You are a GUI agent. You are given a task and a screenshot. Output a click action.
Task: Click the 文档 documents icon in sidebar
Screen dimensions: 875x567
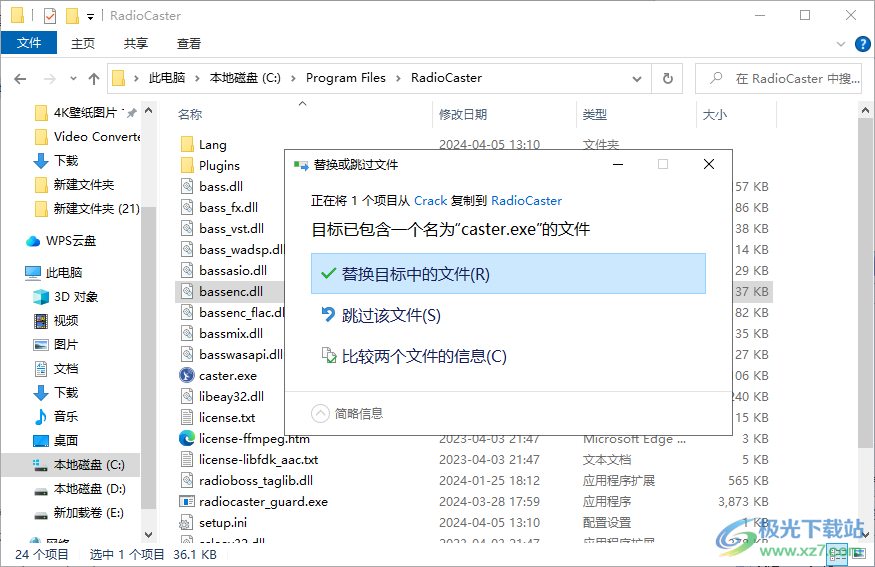point(41,369)
